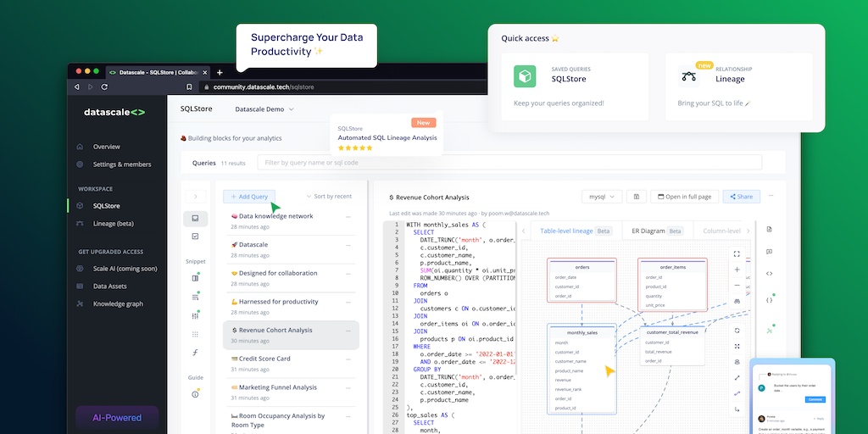Screen dimensions: 868x434
Task: Zoom out of the lineage diagram
Action: [x=737, y=285]
